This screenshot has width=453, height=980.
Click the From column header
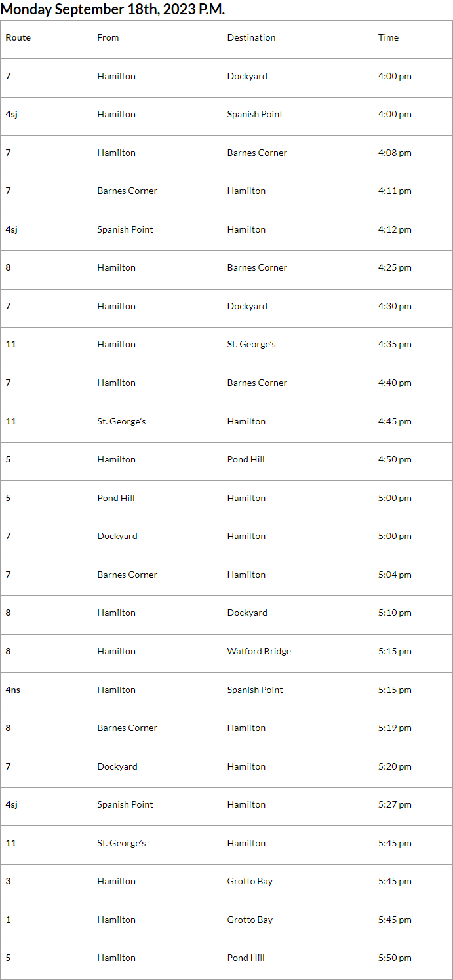[108, 38]
